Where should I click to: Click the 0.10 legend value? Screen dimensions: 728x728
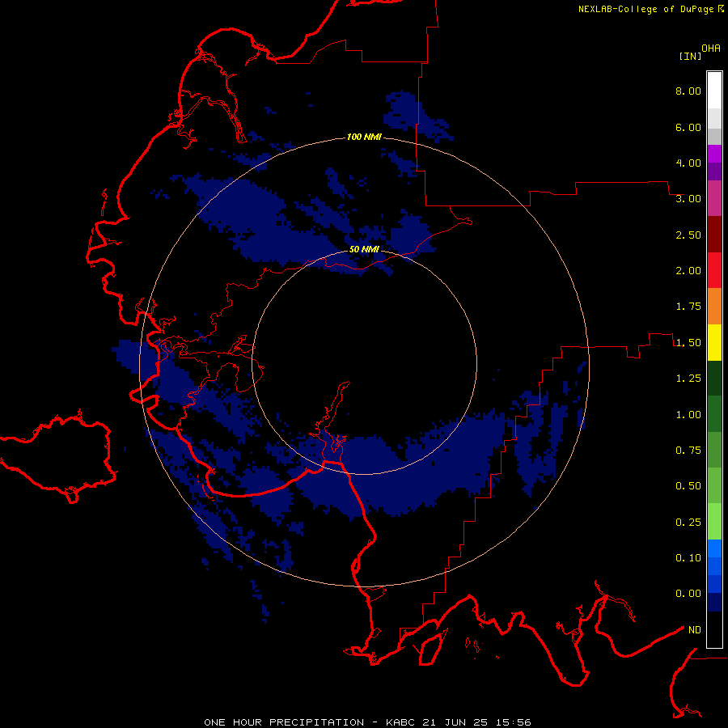pos(688,558)
